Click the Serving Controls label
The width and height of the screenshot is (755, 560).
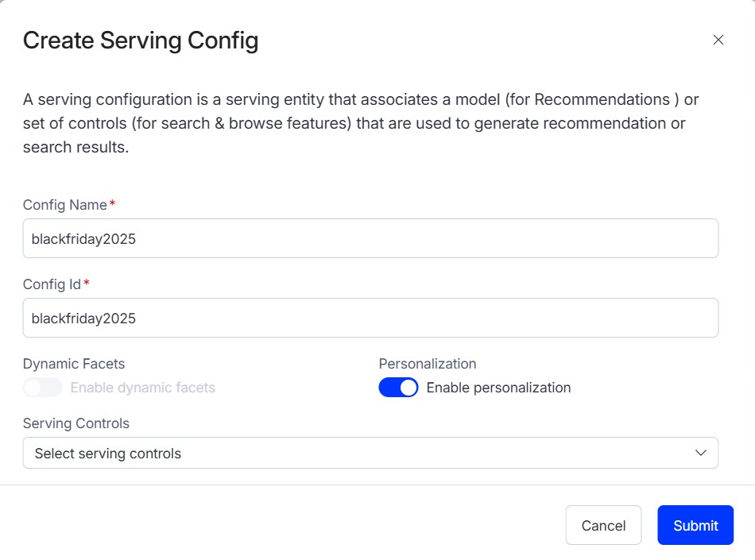76,423
